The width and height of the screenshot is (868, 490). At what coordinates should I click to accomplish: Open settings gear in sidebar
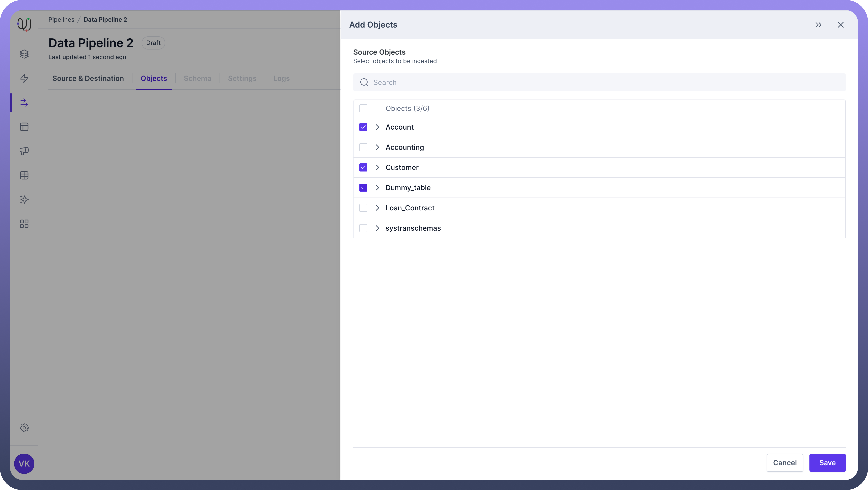pyautogui.click(x=24, y=428)
